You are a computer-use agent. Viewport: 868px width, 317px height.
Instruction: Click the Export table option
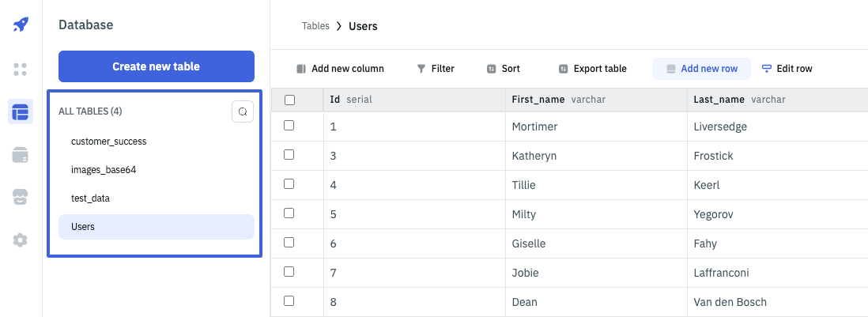tap(592, 69)
